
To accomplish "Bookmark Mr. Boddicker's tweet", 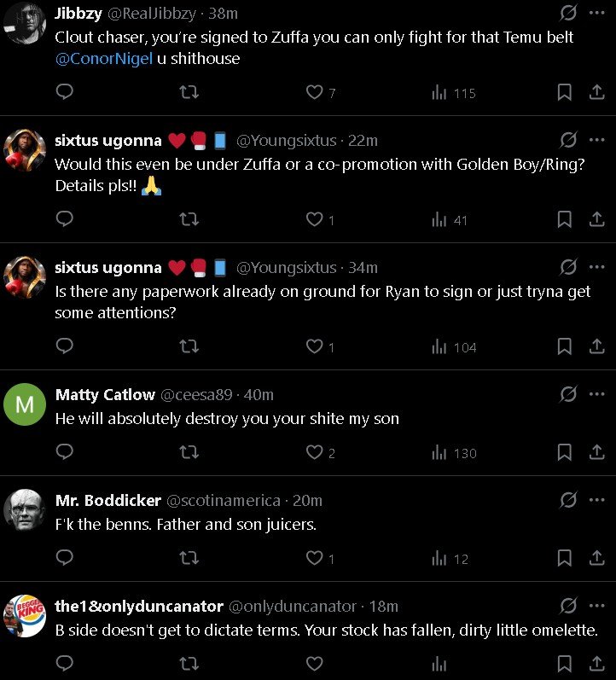I will tap(564, 558).
